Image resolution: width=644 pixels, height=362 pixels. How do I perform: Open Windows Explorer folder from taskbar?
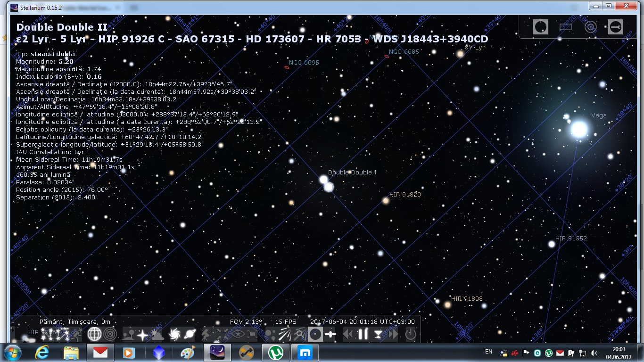click(71, 353)
